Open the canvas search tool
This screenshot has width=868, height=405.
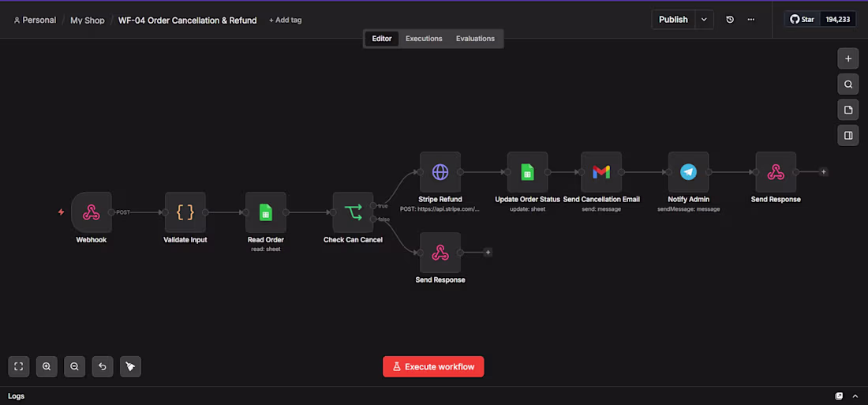848,84
